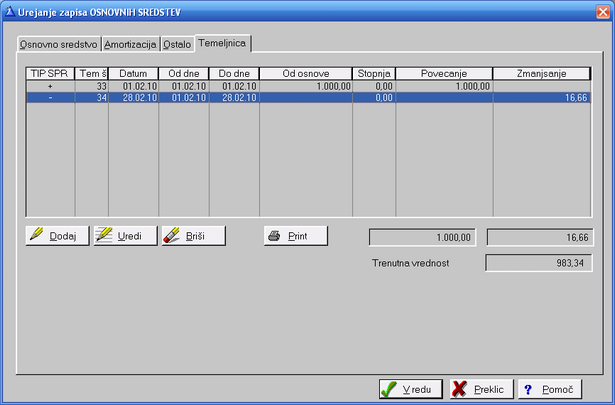Click the Stopnja column header
The image size is (615, 405).
(374, 74)
